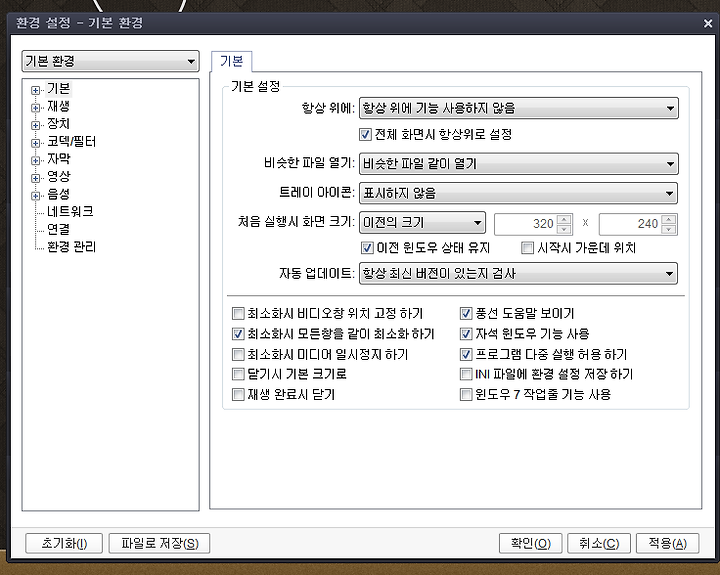The width and height of the screenshot is (720, 575).
Task: Increase the 320 width stepper
Action: 564,219
